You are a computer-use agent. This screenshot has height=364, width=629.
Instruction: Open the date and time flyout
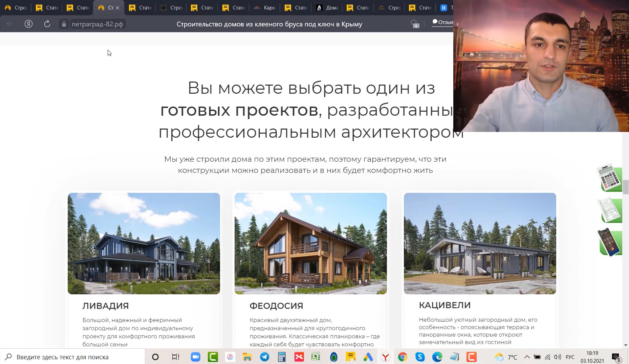(x=592, y=357)
